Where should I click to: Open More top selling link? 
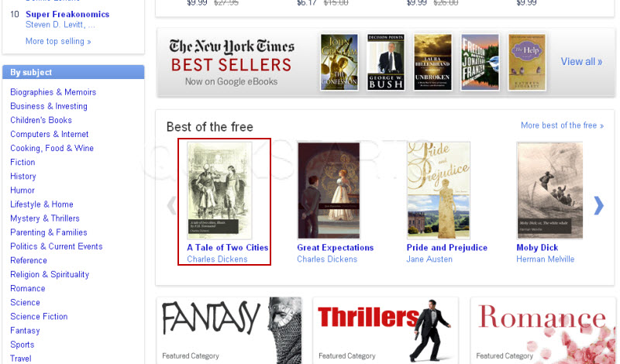click(x=58, y=41)
